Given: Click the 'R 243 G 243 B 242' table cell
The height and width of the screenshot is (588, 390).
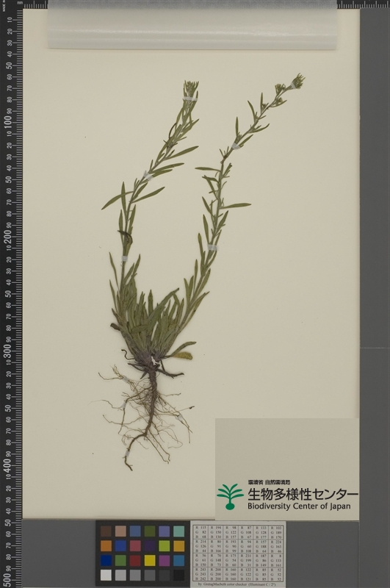Looking at the screenshot, I should [x=201, y=574].
